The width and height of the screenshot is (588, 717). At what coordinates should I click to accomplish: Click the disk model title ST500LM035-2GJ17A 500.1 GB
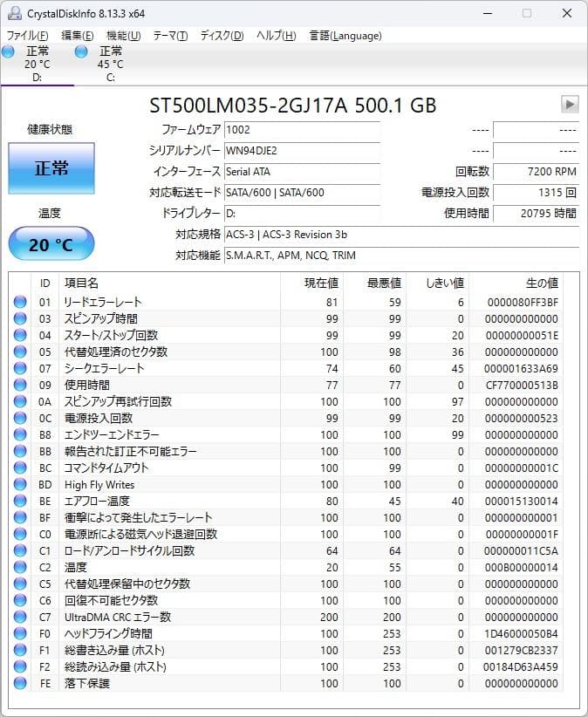coord(292,106)
